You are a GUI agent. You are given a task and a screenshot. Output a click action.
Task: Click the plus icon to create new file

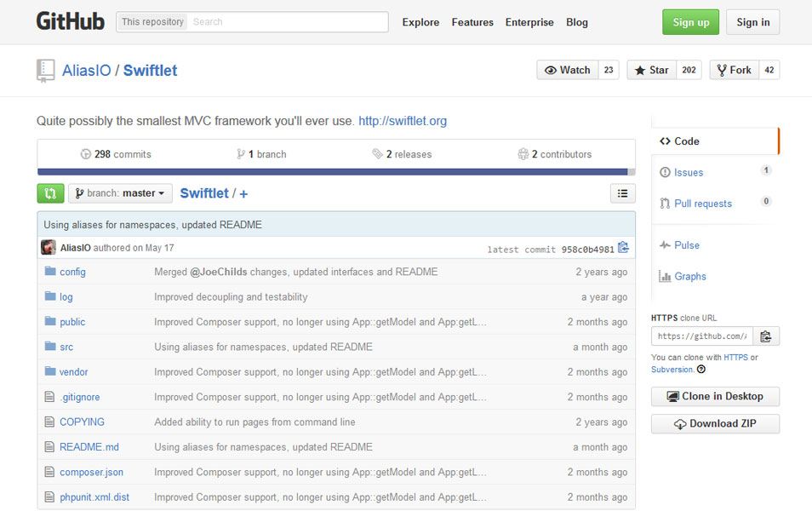(243, 194)
